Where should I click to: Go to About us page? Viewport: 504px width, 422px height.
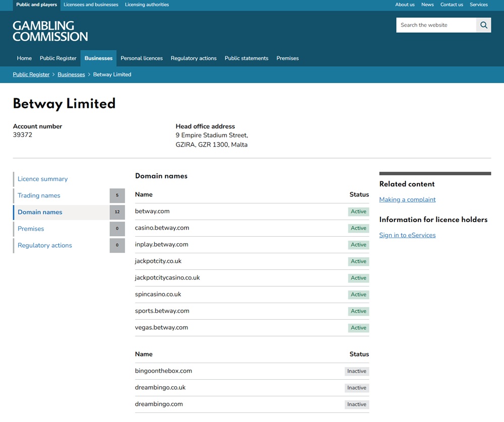tap(405, 5)
